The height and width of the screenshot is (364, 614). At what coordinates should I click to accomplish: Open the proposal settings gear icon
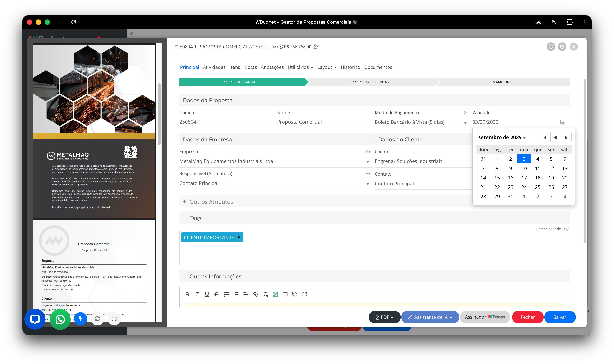click(x=562, y=47)
